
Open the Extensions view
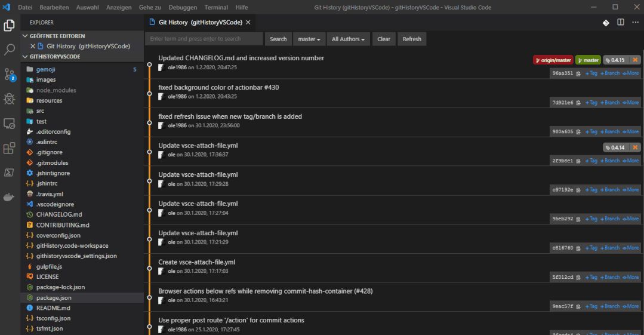[9, 148]
